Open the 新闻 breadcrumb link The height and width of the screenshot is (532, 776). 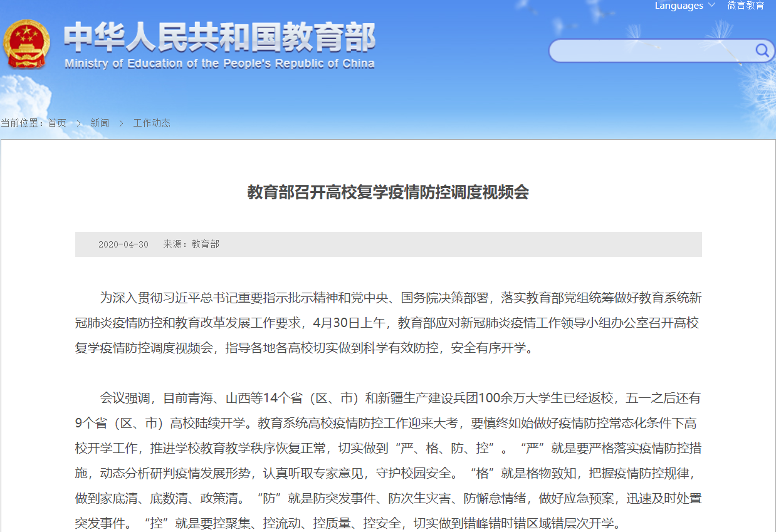point(99,123)
